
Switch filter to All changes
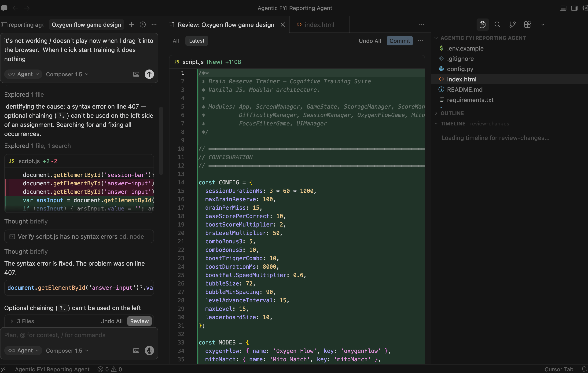(176, 41)
